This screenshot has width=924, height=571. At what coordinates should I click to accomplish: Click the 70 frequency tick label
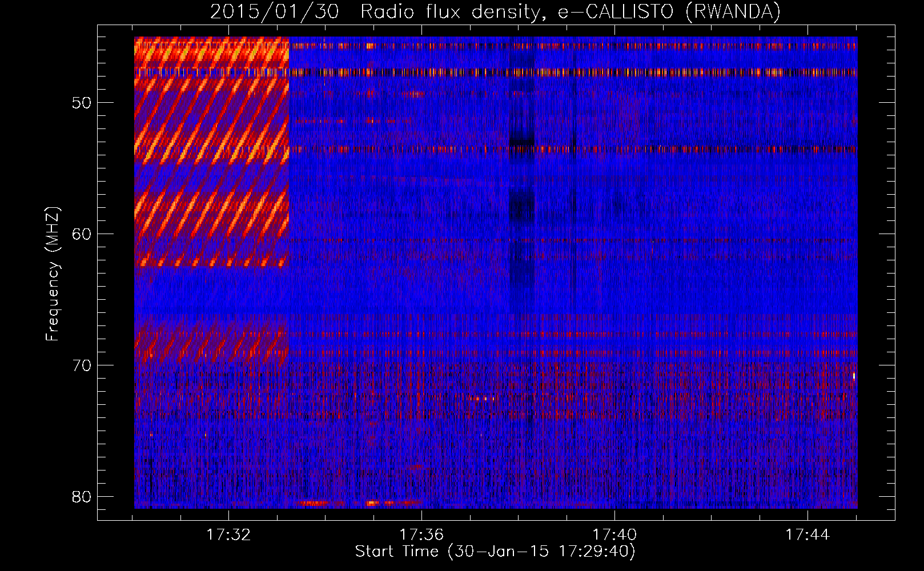pos(82,365)
